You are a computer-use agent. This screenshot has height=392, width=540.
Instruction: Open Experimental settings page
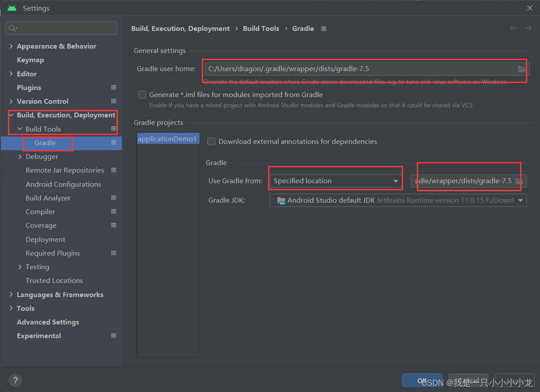(x=39, y=335)
